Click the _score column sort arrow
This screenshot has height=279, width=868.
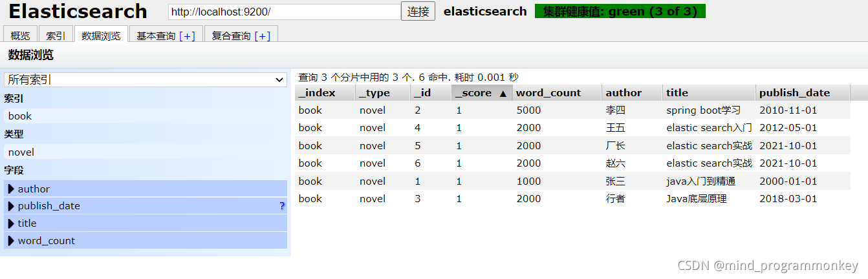click(x=503, y=93)
